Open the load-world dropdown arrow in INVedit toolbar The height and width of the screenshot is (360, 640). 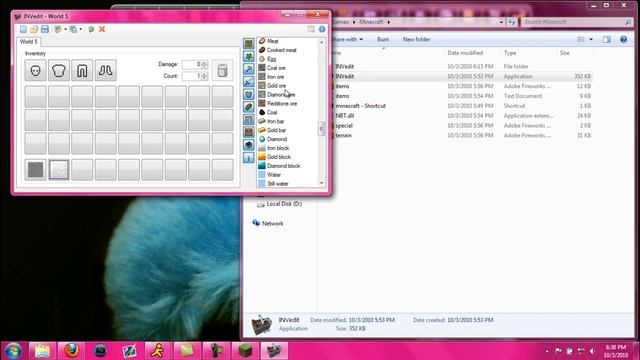(x=65, y=29)
